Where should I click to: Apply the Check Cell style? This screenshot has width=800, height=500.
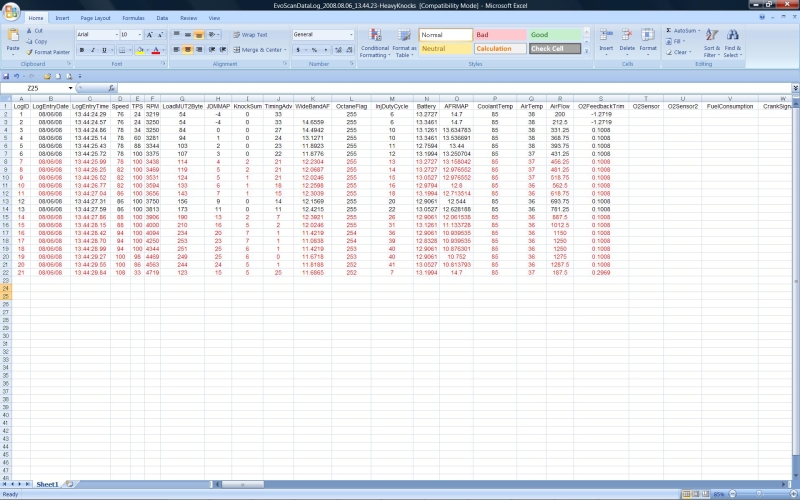tap(553, 48)
